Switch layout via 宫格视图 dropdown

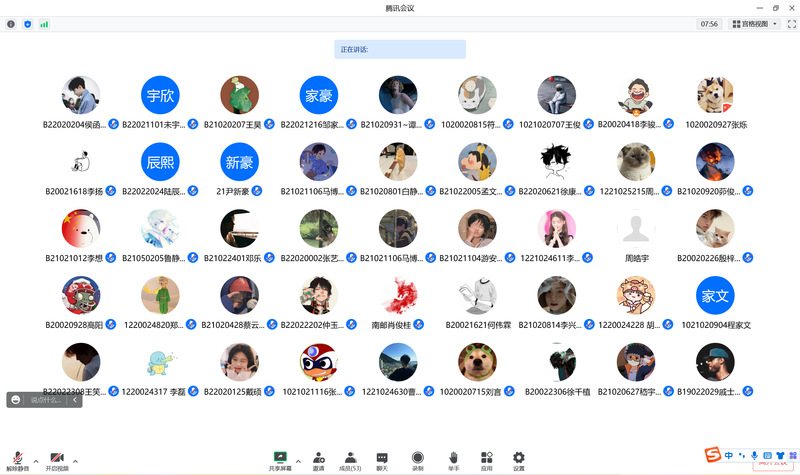pyautogui.click(x=754, y=24)
